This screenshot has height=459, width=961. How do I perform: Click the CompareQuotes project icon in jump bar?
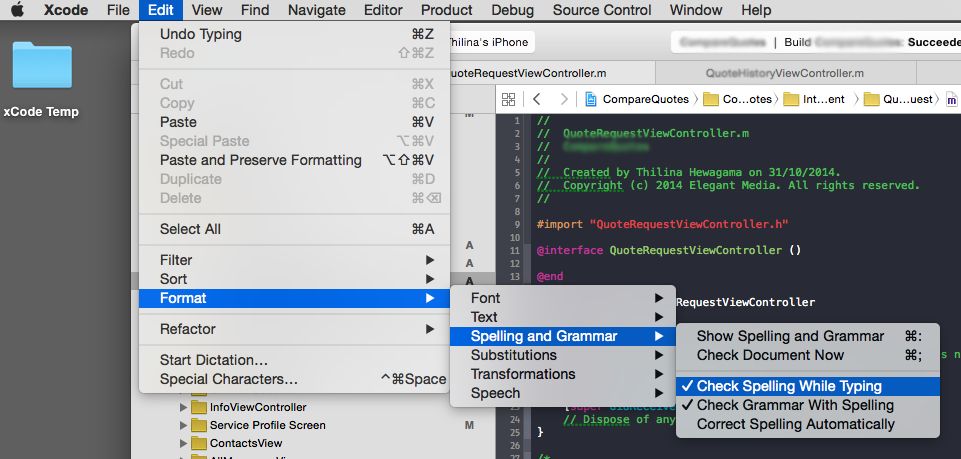(x=591, y=99)
